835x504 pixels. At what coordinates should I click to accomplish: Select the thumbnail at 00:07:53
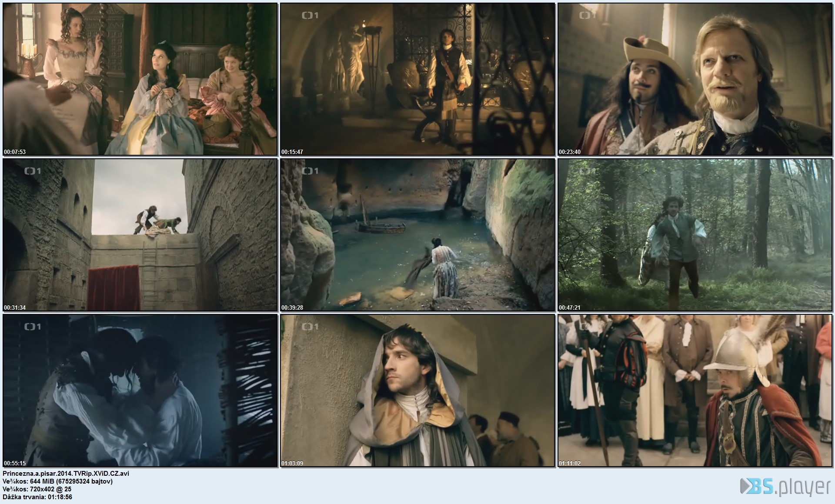point(140,79)
